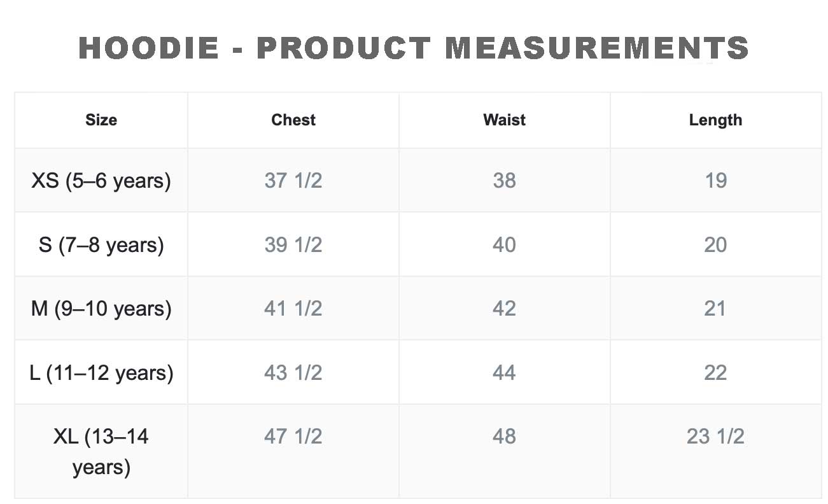This screenshot has width=828, height=504.
Task: Click the Waist column header
Action: pos(504,120)
